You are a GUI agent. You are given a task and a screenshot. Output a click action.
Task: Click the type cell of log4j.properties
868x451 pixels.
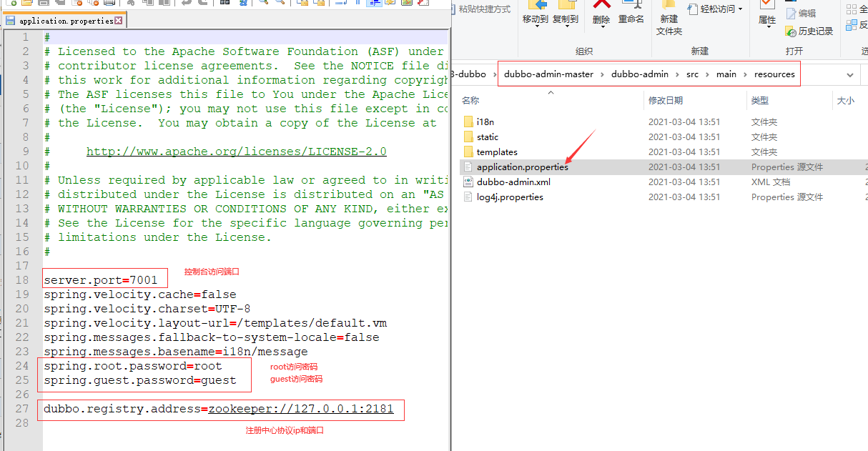[x=787, y=197]
